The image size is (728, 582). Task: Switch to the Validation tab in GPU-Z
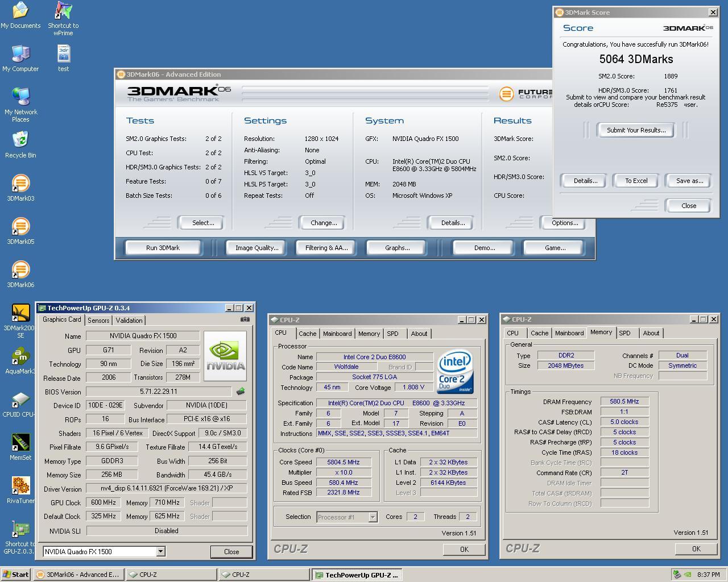(x=129, y=321)
